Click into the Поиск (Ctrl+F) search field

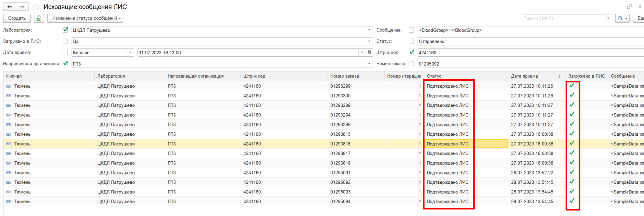[563, 18]
